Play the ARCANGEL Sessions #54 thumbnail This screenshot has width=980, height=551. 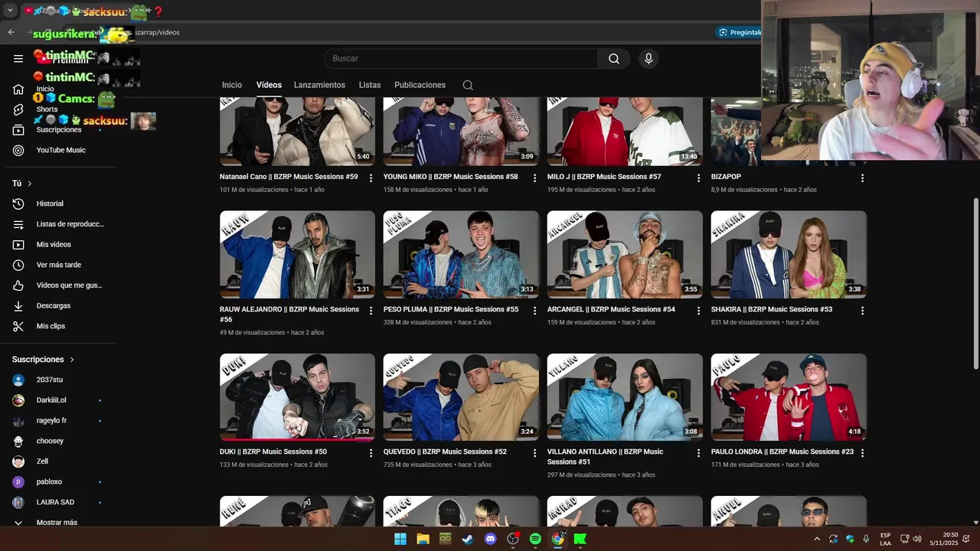pyautogui.click(x=625, y=255)
